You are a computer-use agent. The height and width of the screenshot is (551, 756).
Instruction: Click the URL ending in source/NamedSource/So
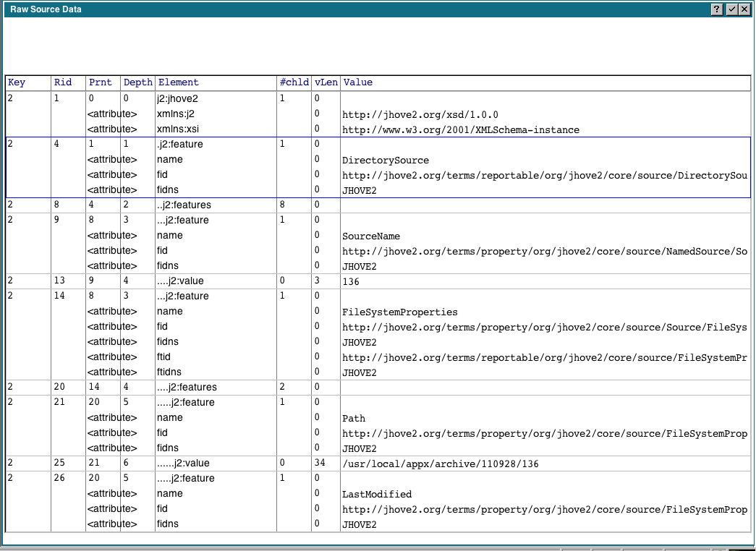coord(545,251)
